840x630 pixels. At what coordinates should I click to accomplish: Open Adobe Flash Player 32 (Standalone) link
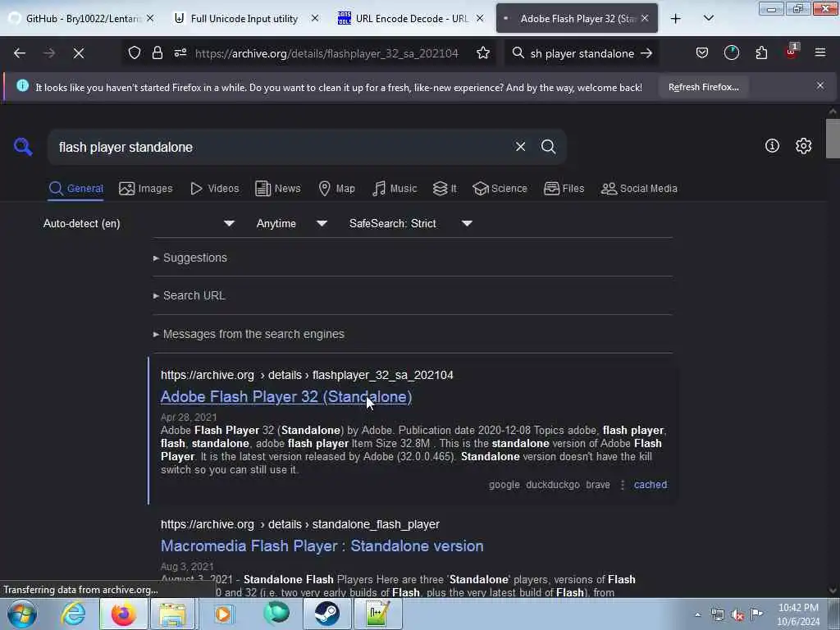pyautogui.click(x=286, y=397)
